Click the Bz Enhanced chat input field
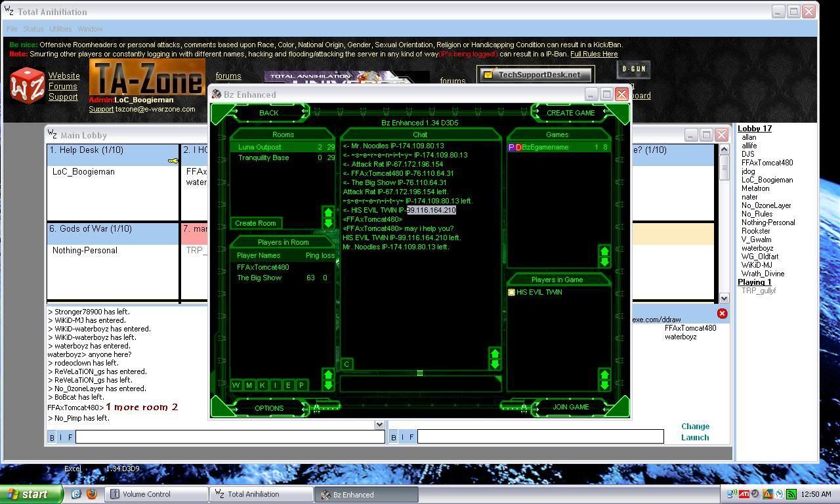 click(x=420, y=384)
